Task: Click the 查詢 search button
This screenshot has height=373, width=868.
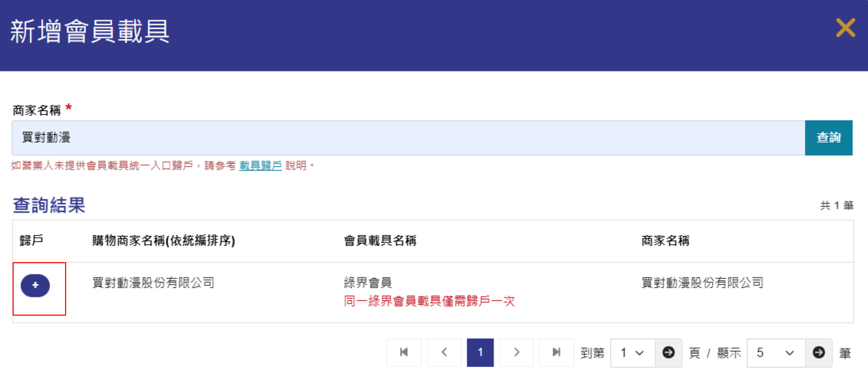Action: [x=828, y=138]
